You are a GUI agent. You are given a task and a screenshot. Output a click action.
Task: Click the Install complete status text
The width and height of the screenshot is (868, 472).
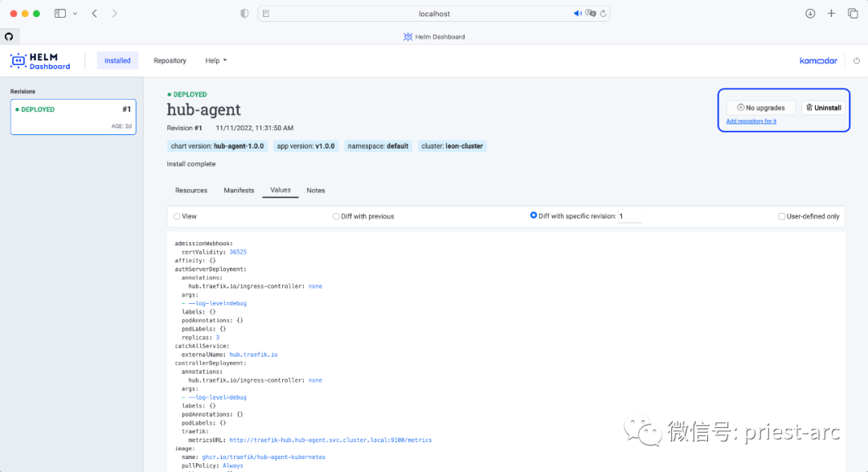[x=191, y=164]
